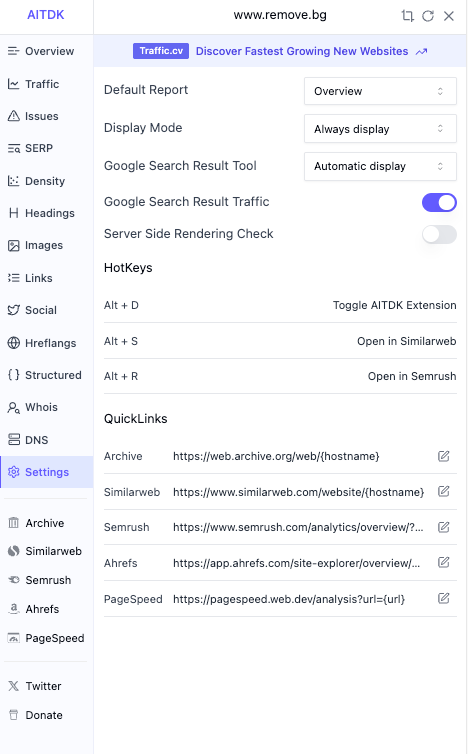Open the Issues section
The height and width of the screenshot is (754, 468).
(x=46, y=116)
